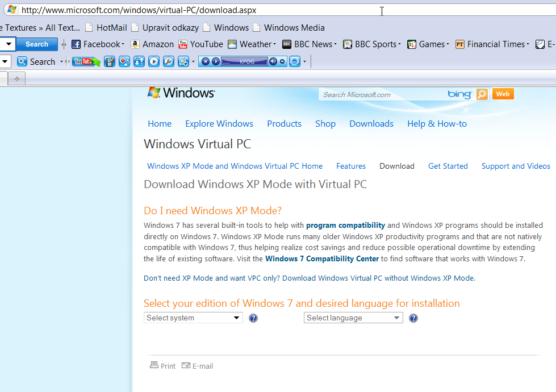Viewport: 556px width, 392px height.
Task: Open the Games toolbar menu
Action: click(428, 44)
